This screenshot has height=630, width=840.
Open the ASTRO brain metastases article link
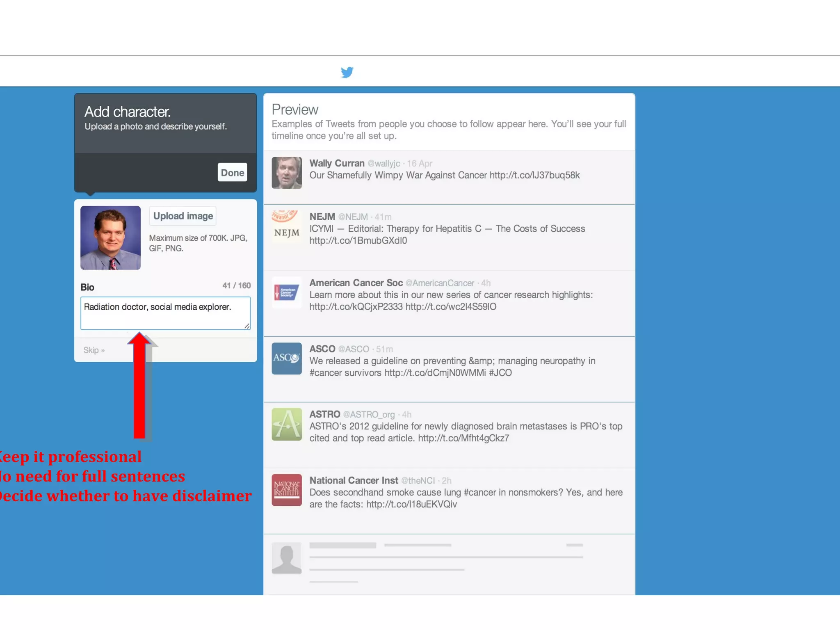point(463,438)
